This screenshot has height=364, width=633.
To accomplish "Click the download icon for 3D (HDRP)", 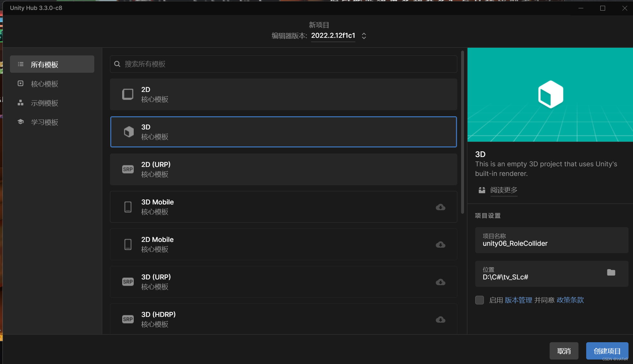I will [440, 319].
